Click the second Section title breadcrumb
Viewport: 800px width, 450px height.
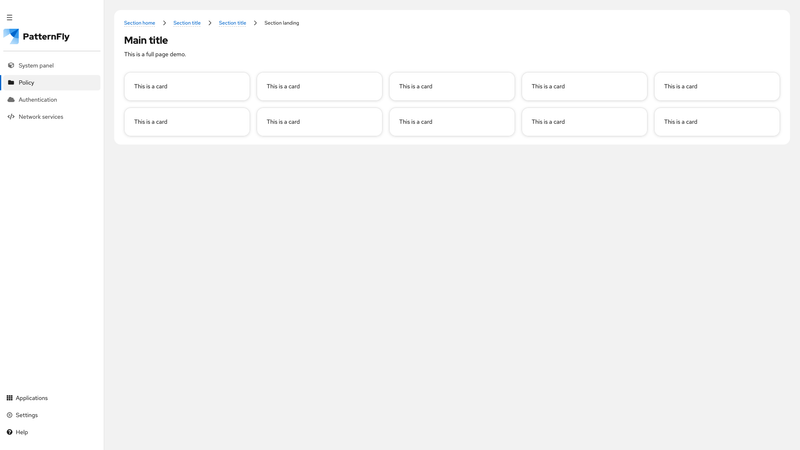[232, 23]
